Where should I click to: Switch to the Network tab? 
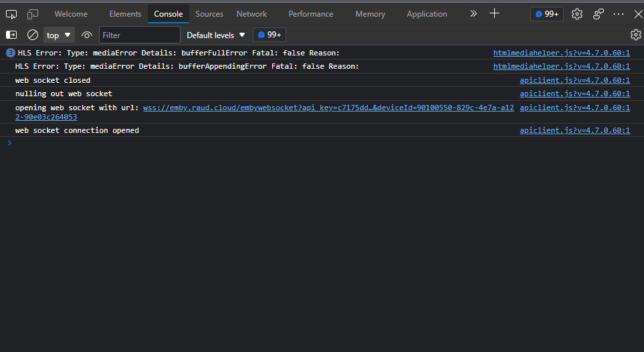(x=251, y=14)
